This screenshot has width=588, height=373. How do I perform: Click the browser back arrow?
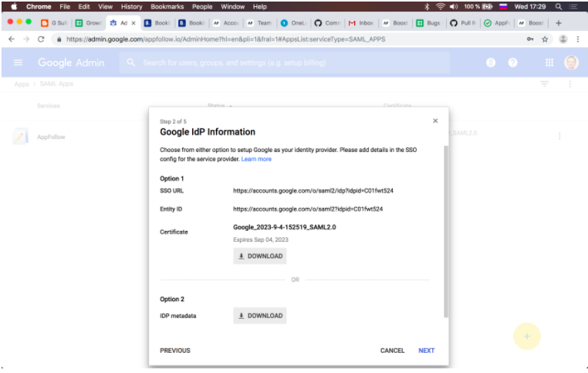pos(12,39)
